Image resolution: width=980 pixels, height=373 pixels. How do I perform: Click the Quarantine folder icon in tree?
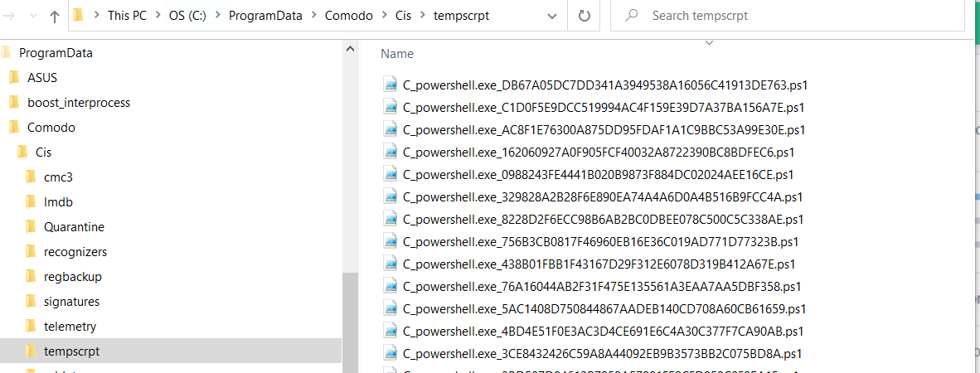[x=31, y=227]
